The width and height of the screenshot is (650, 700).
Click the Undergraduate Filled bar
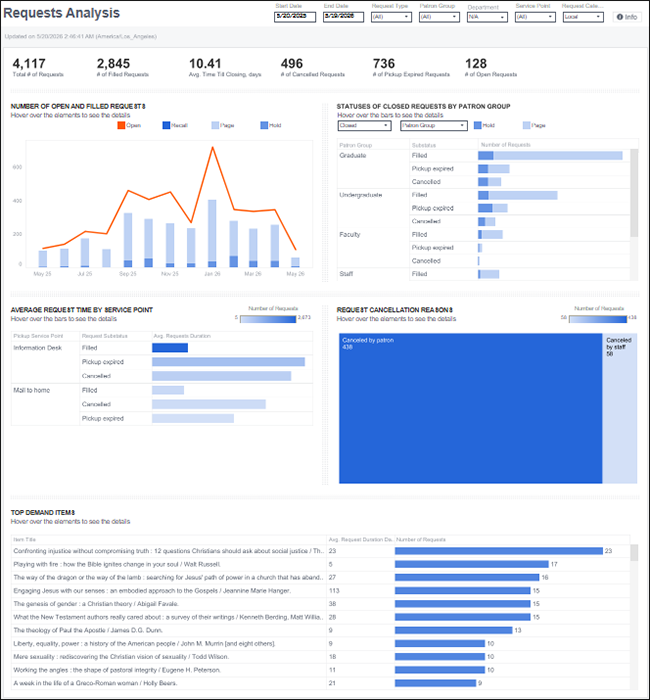517,195
